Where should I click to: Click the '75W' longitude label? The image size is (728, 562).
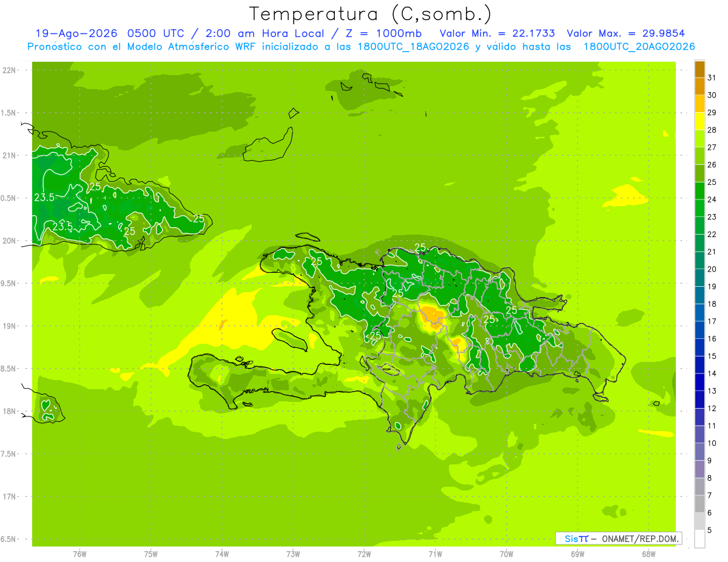[151, 554]
